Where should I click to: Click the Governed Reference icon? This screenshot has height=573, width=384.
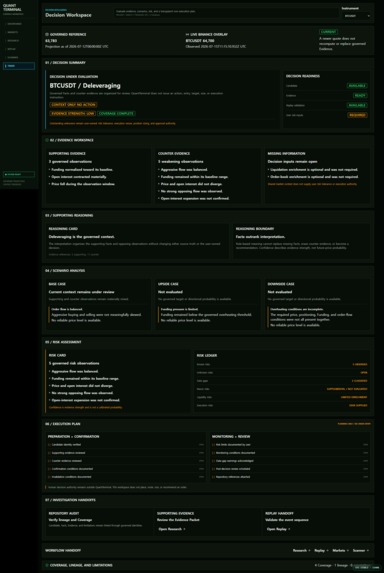(47, 34)
